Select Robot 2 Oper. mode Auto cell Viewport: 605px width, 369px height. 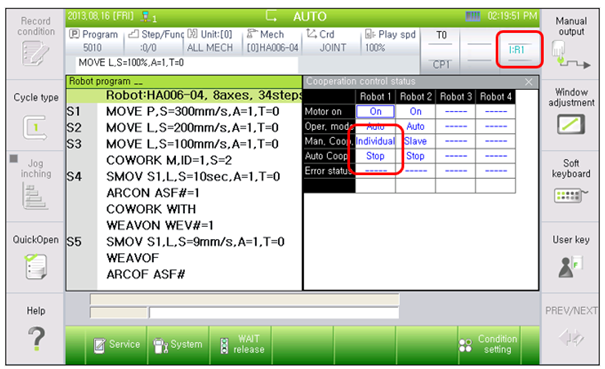(x=416, y=127)
